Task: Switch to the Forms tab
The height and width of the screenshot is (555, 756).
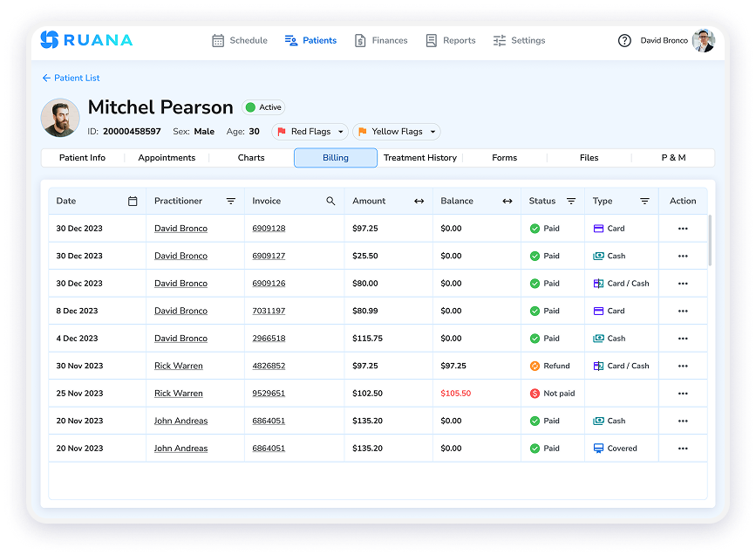Action: (x=504, y=158)
